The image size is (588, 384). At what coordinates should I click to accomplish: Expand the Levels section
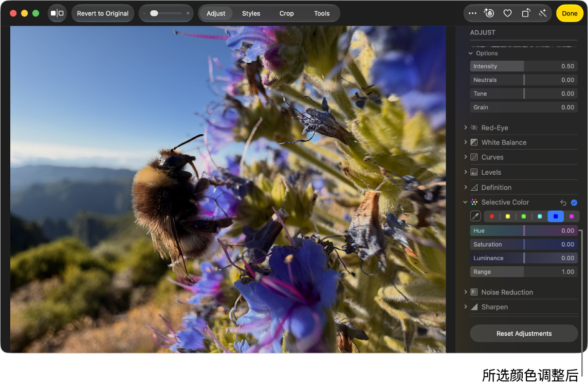coord(465,172)
